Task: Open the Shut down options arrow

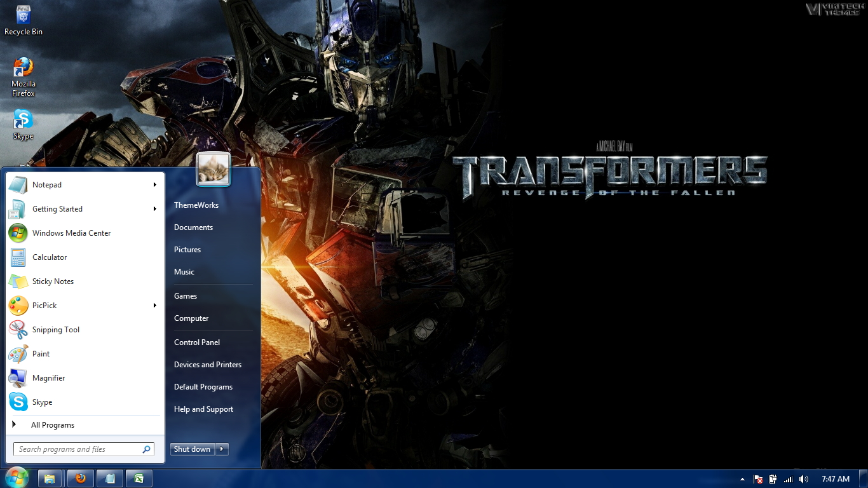Action: coord(221,449)
